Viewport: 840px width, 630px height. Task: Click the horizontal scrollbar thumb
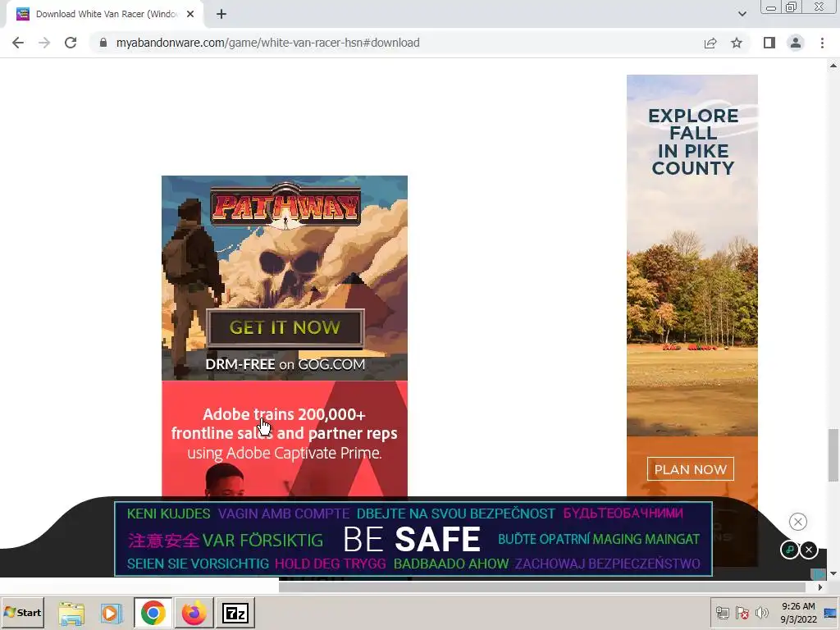[542, 587]
